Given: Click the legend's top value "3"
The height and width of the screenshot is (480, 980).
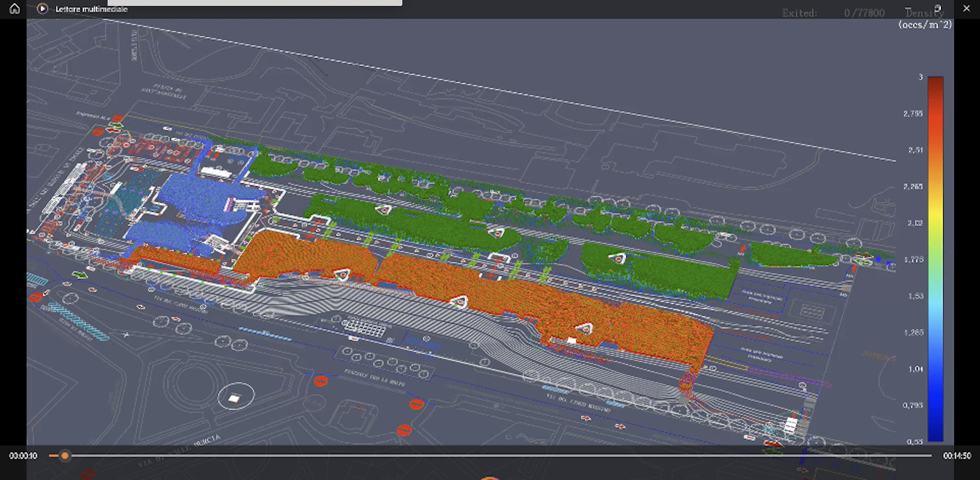Looking at the screenshot, I should click(x=920, y=77).
